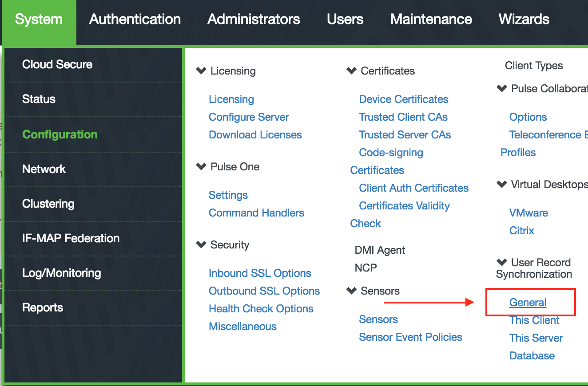Collapse the Sensors section chevron

(x=351, y=291)
